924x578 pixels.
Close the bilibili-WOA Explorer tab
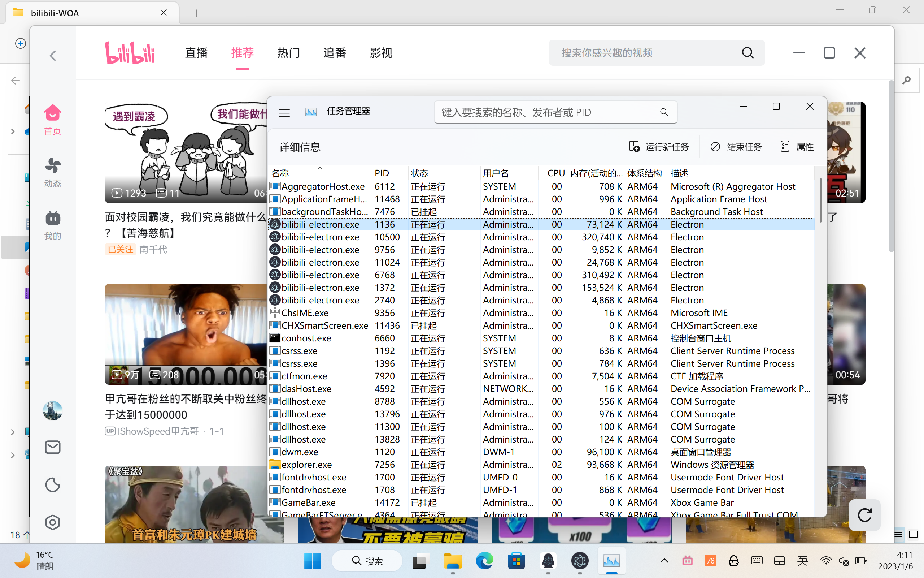pos(164,13)
